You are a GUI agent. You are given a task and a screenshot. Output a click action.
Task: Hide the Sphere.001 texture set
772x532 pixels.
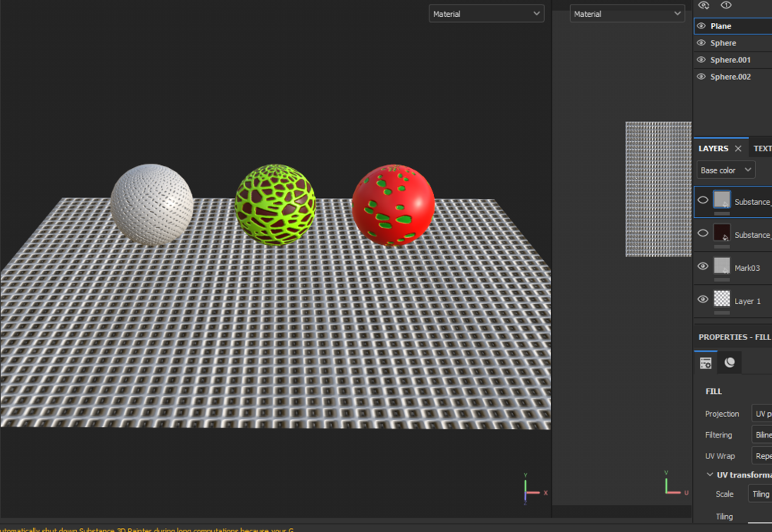pyautogui.click(x=701, y=60)
